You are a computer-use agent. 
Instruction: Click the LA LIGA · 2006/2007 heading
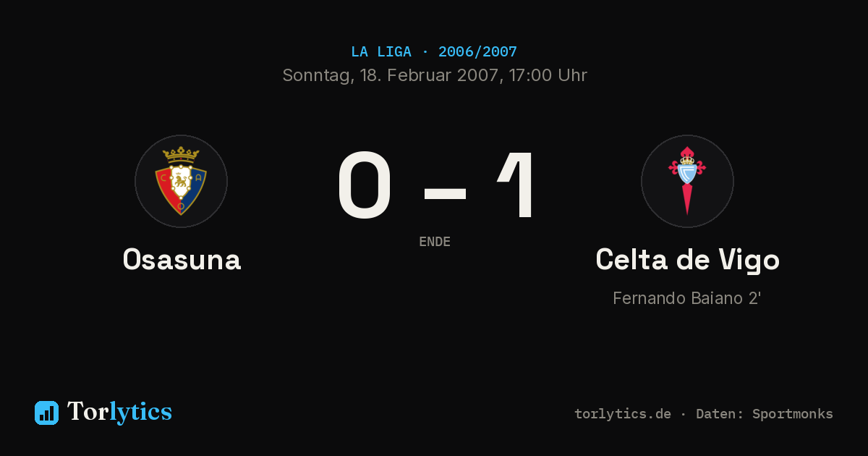[434, 52]
